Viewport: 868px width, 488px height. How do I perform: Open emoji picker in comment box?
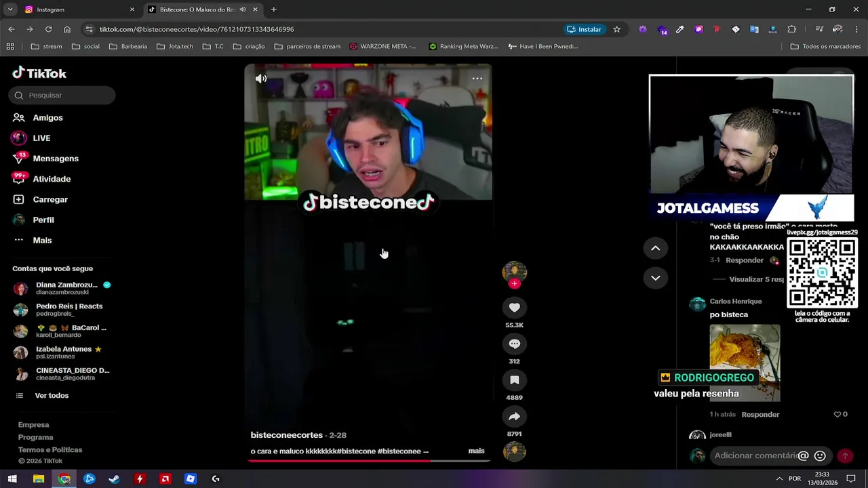coord(820,456)
